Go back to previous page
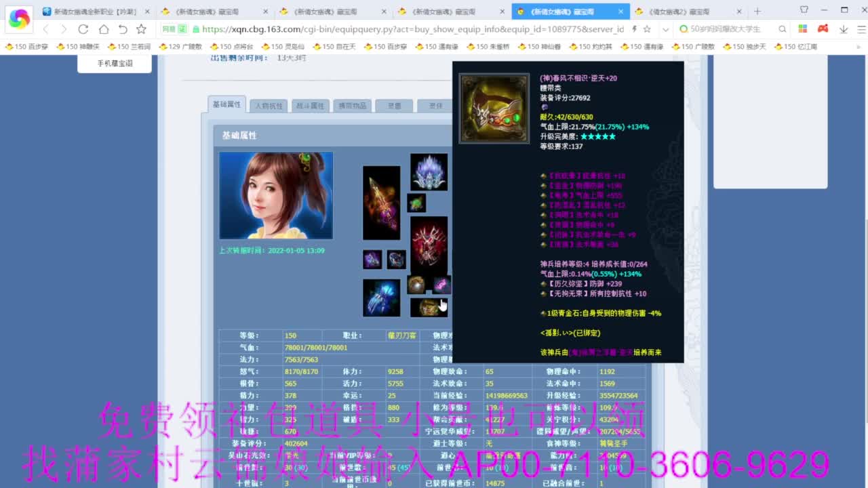Screen dimensions: 868x488 (x=45, y=29)
